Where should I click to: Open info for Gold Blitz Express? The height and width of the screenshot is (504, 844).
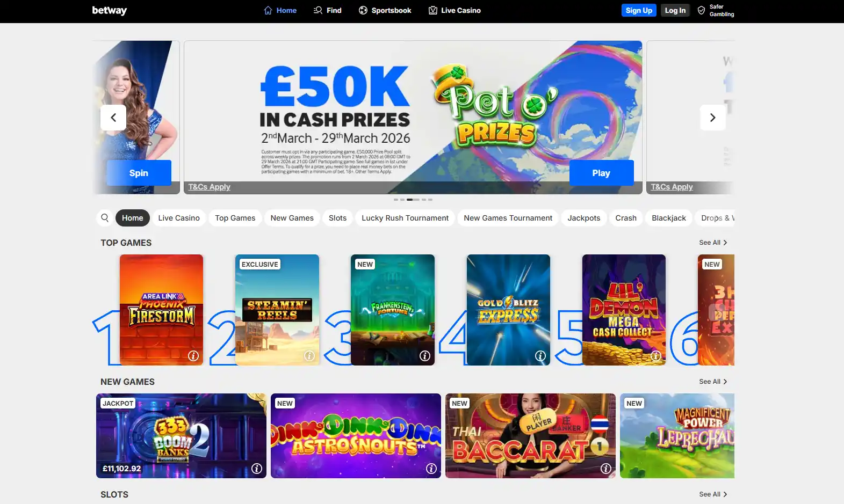(x=540, y=356)
